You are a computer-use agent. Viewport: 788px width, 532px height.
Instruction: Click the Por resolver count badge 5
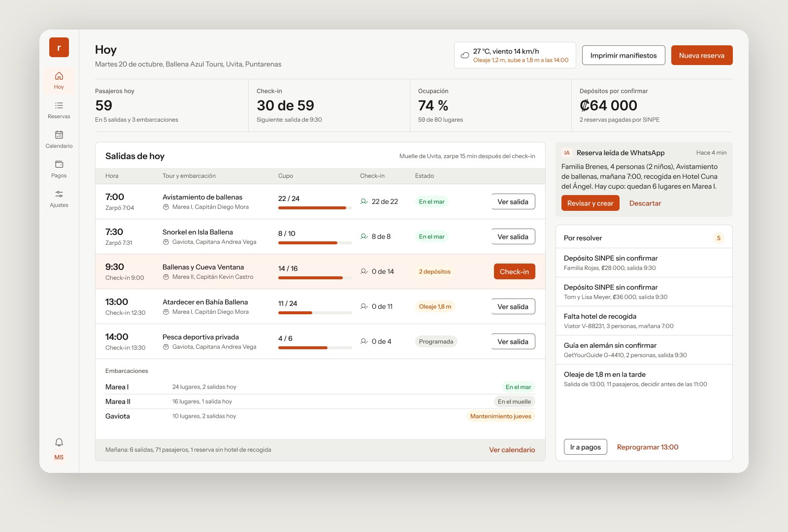(719, 238)
